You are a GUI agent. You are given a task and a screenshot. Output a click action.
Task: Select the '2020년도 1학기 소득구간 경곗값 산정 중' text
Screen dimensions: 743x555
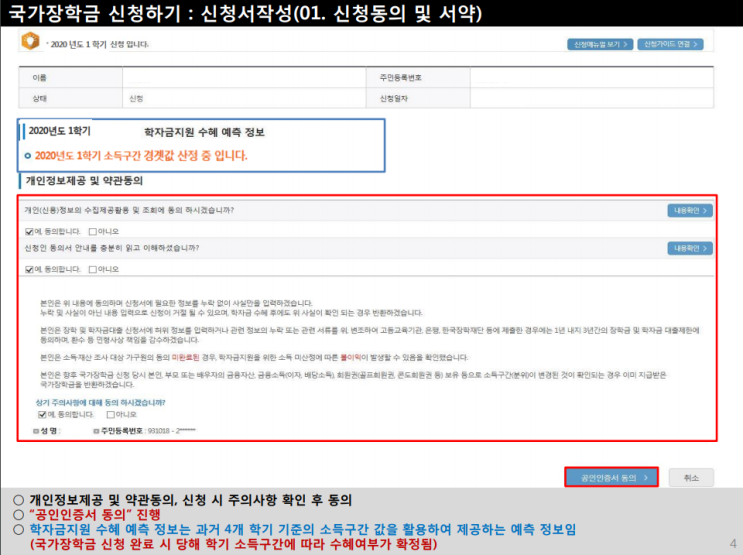tap(141, 156)
